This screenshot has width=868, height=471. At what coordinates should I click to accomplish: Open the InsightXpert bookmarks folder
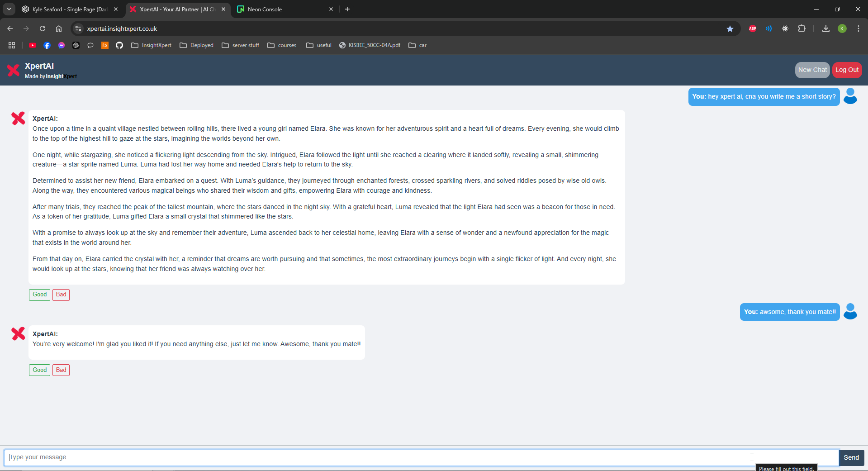coord(151,45)
